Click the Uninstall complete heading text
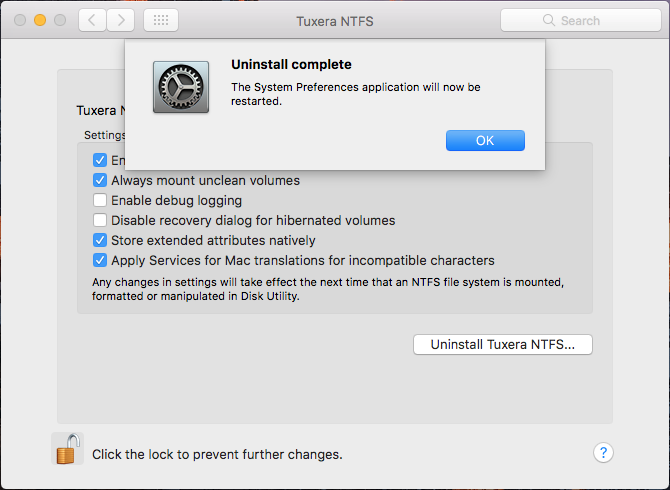 (291, 65)
